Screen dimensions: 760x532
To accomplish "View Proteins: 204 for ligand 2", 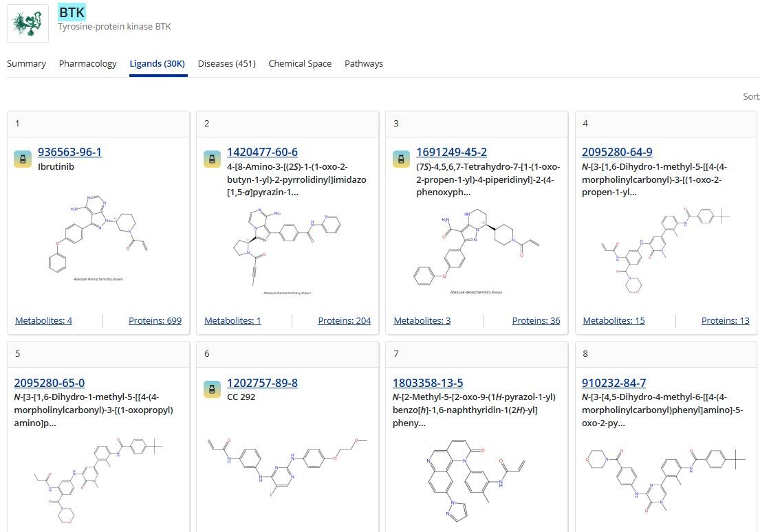I will coord(344,320).
